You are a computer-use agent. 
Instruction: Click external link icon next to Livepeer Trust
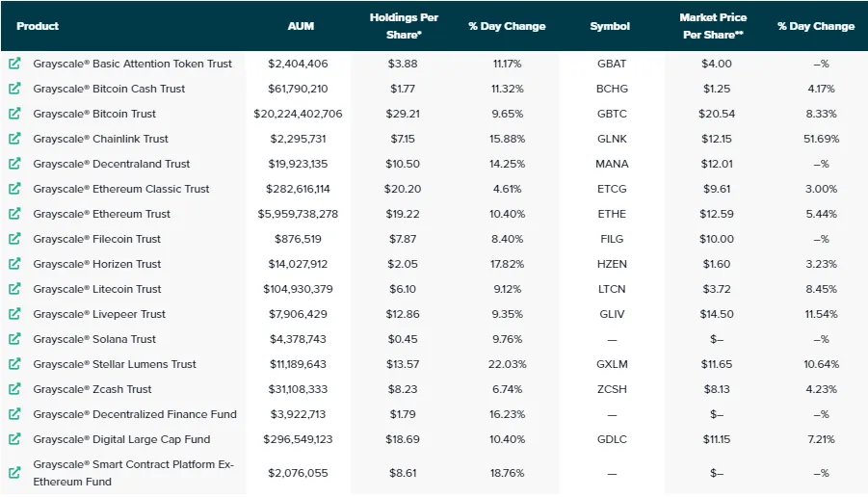[15, 314]
